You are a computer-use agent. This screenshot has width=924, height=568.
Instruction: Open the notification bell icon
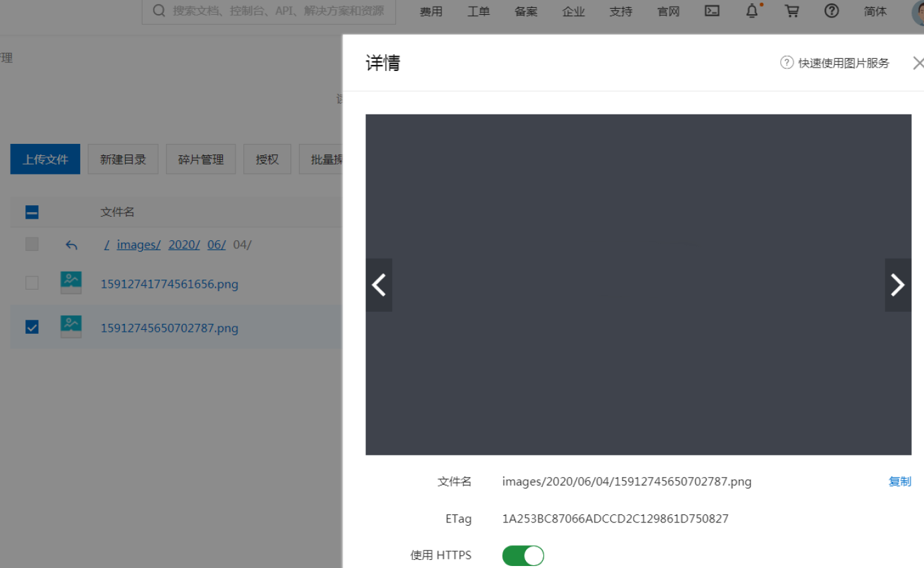752,11
